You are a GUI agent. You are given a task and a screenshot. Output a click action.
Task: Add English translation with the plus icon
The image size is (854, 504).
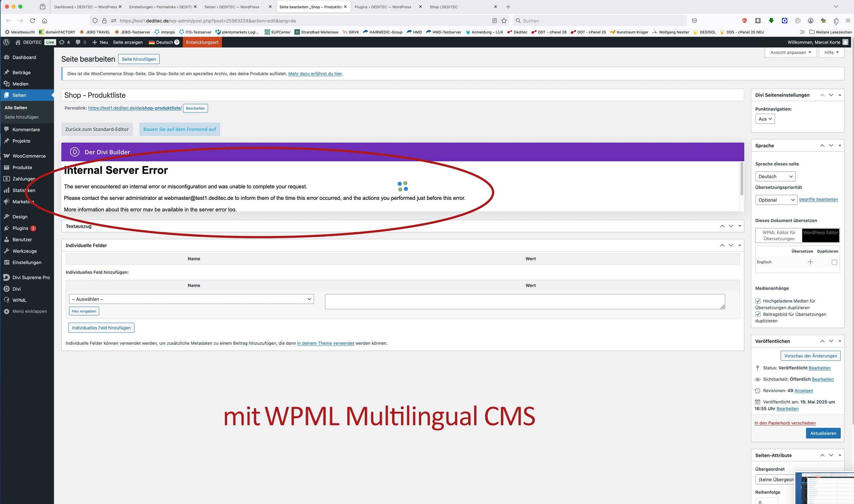coord(811,262)
